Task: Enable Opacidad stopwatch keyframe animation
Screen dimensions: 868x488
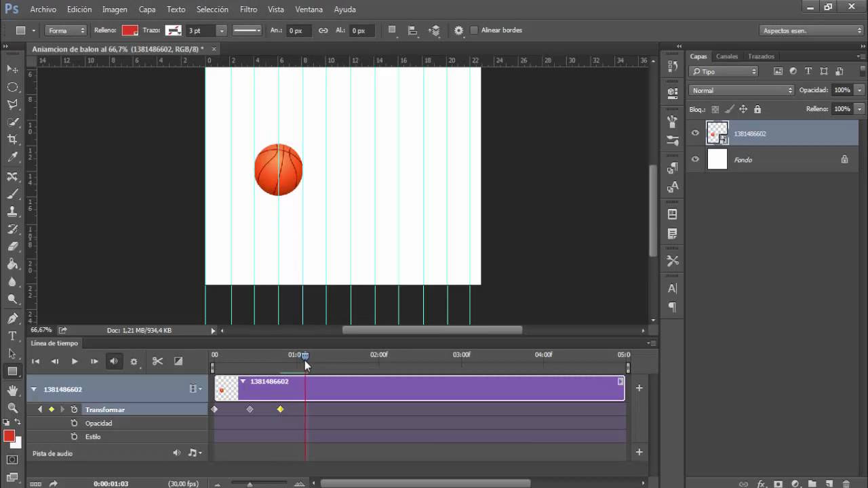Action: [x=75, y=423]
